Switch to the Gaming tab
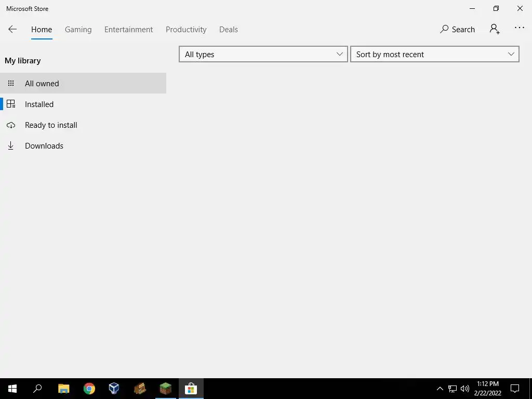The height and width of the screenshot is (399, 532). tap(78, 30)
